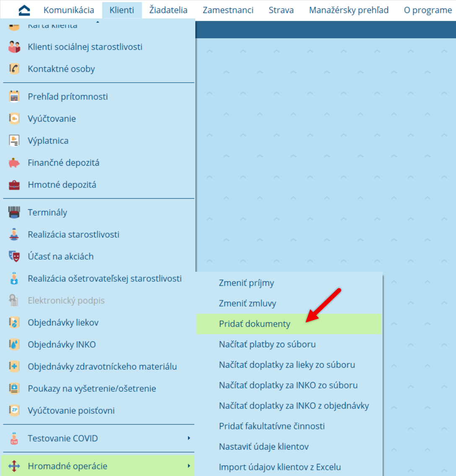Click the Finančné depozitá piggy bank icon
Screen dimensions: 456x476
point(14,163)
